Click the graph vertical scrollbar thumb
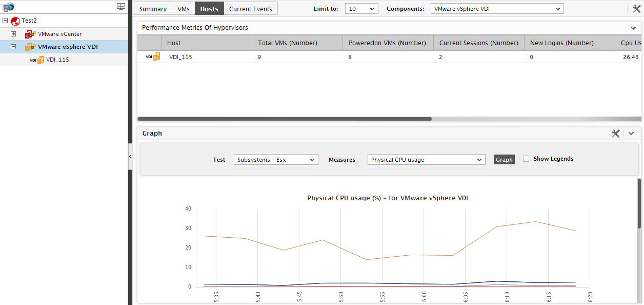644x305 pixels. click(x=639, y=203)
